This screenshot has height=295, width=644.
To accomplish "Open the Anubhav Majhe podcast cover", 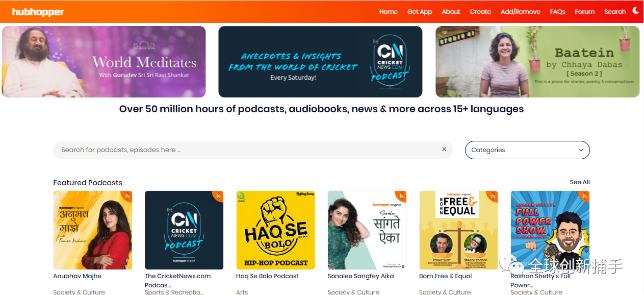I will click(93, 230).
